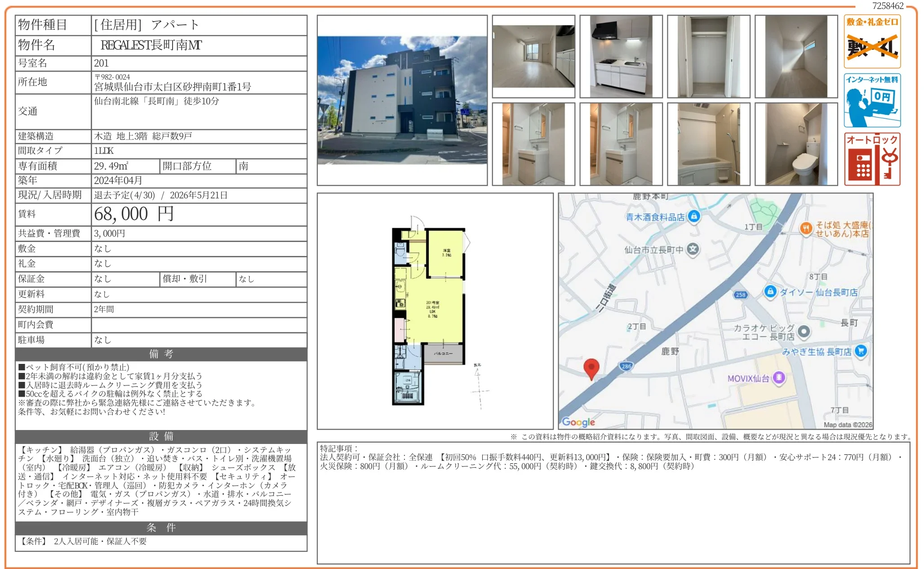Click the 特記事項 heading
The image size is (924, 569).
point(338,448)
